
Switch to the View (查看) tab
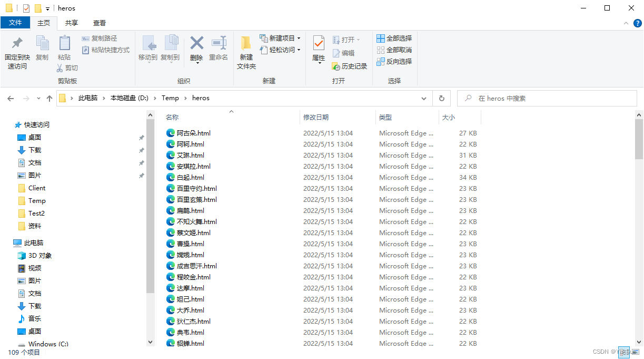100,23
